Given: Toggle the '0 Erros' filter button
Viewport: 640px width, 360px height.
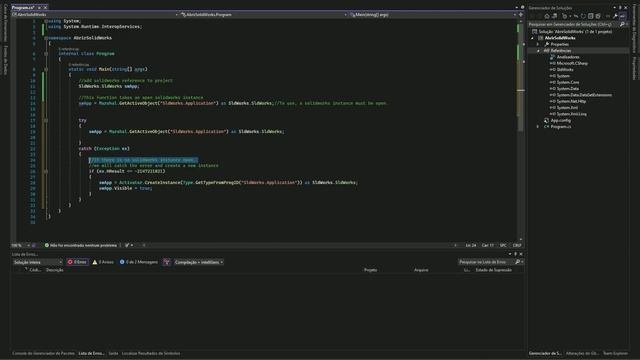Looking at the screenshot, I should [78, 262].
